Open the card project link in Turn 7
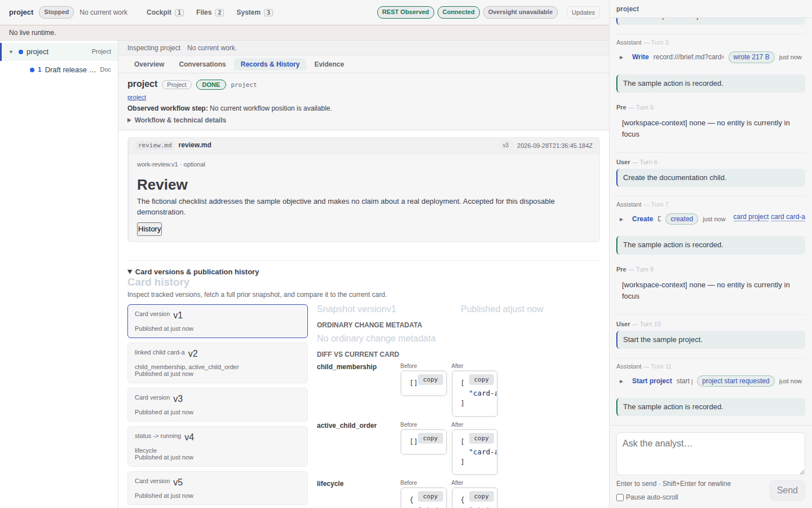The width and height of the screenshot is (812, 508). point(751,217)
